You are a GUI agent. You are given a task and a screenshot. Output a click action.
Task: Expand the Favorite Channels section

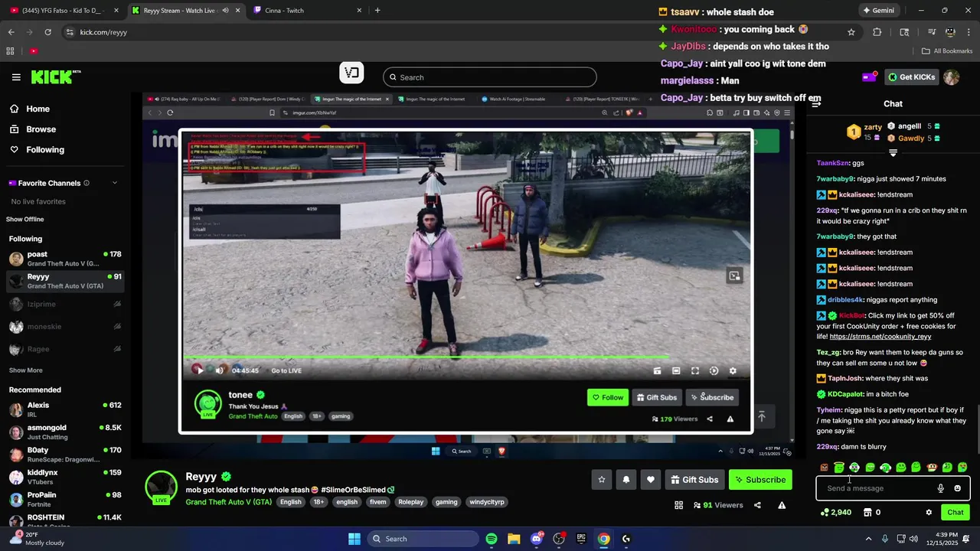(115, 183)
